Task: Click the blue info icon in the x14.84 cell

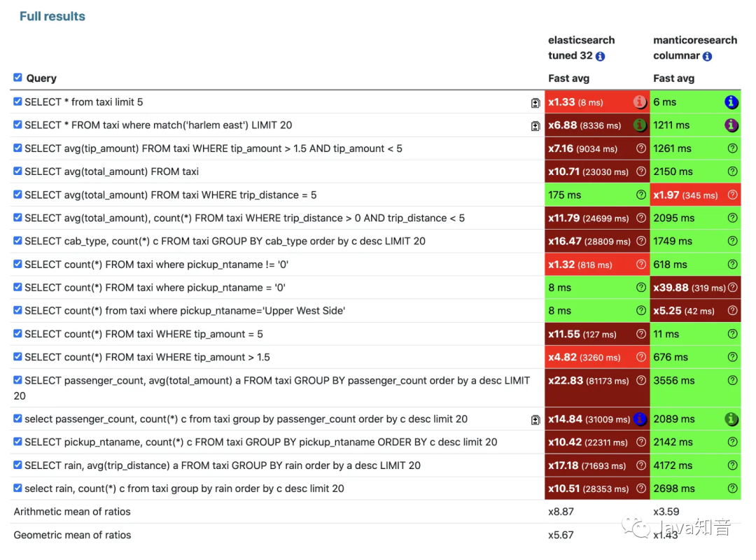Action: point(640,419)
